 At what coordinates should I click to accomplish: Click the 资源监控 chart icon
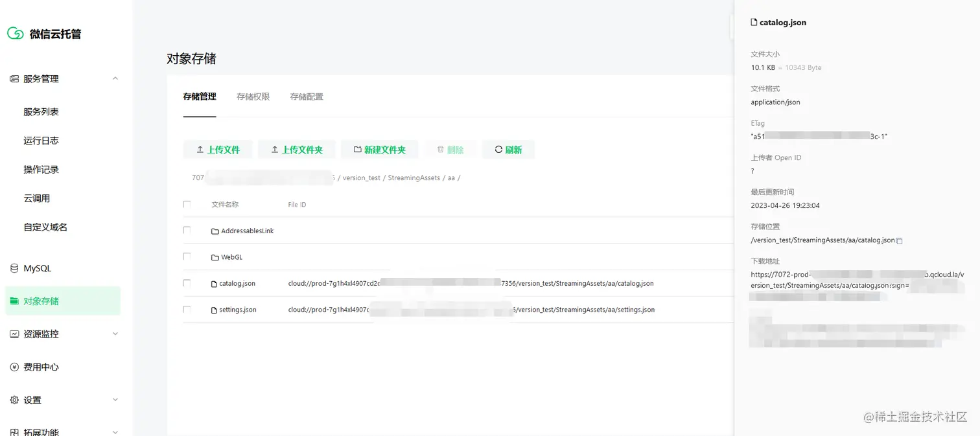[14, 334]
